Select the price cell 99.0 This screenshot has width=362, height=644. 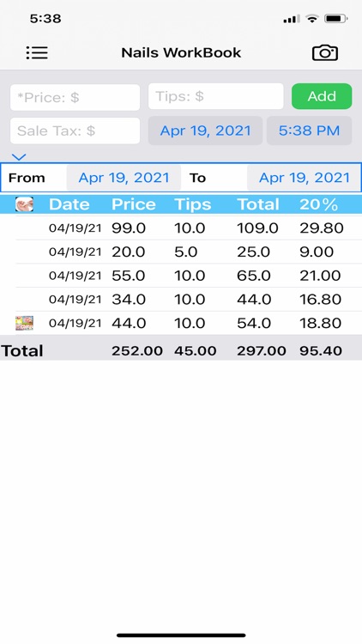(x=129, y=228)
